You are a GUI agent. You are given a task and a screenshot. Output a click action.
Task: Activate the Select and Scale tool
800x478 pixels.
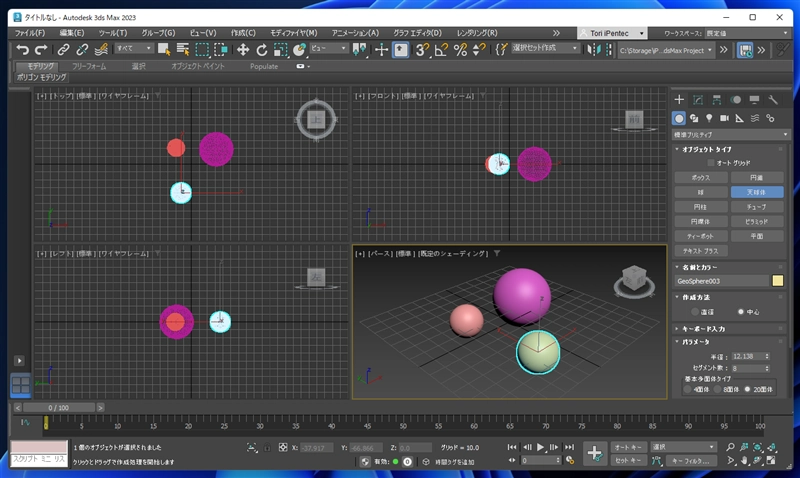[x=281, y=49]
